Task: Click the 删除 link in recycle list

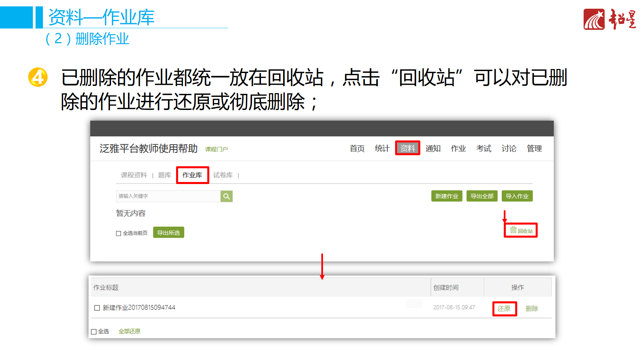Action: [x=532, y=308]
